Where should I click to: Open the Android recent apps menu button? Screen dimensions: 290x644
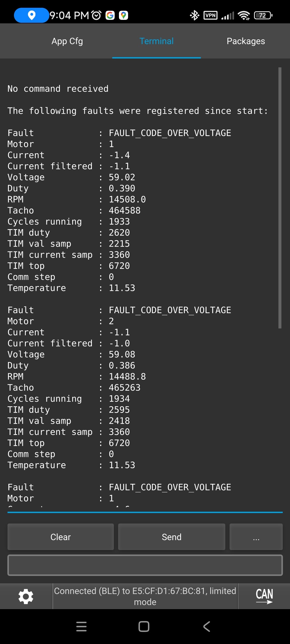point(81,627)
